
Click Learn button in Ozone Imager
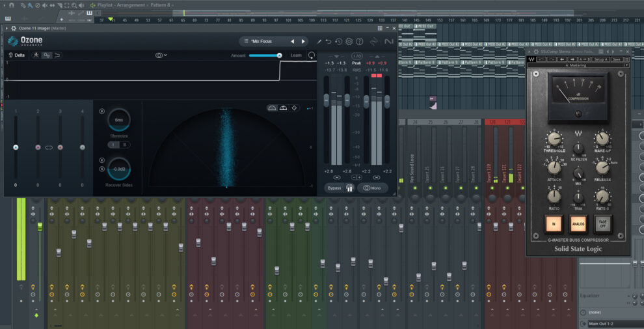(x=296, y=55)
